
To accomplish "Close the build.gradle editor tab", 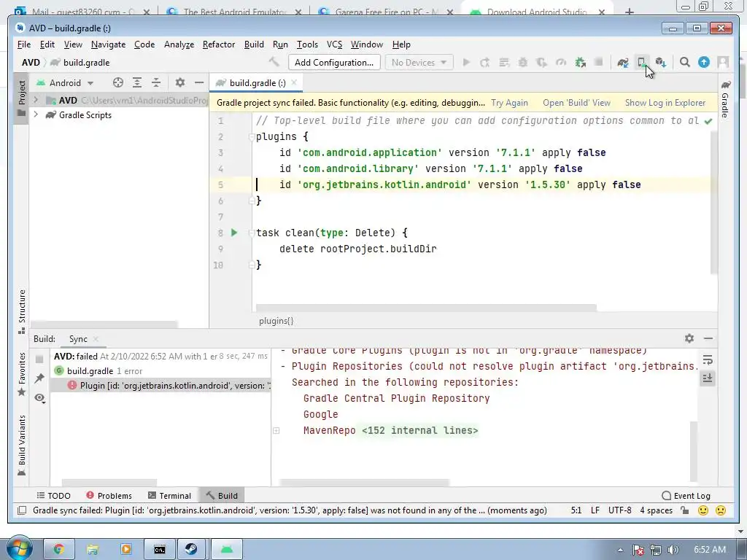I will click(x=294, y=82).
